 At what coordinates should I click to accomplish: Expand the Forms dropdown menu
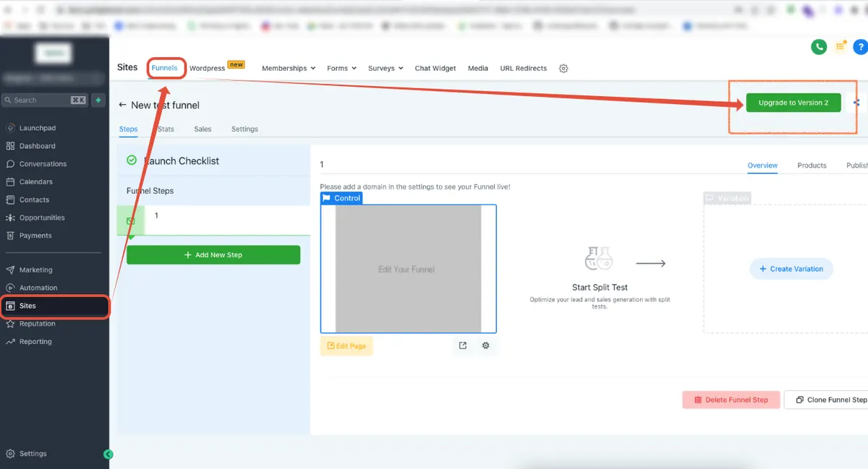(x=341, y=69)
